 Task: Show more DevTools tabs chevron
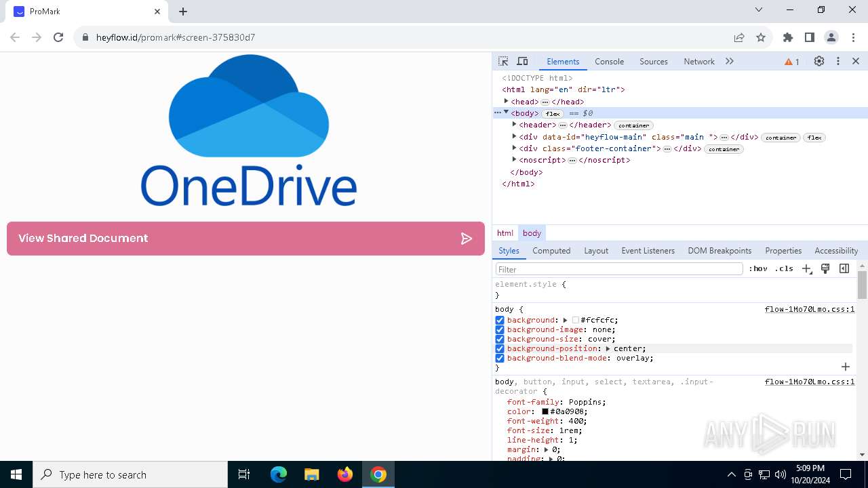[x=730, y=61]
